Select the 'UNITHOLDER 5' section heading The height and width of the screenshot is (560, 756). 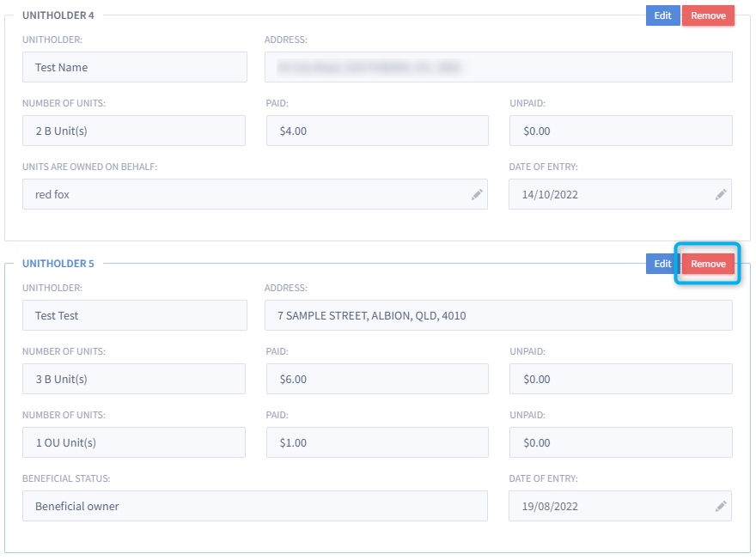[x=58, y=264]
